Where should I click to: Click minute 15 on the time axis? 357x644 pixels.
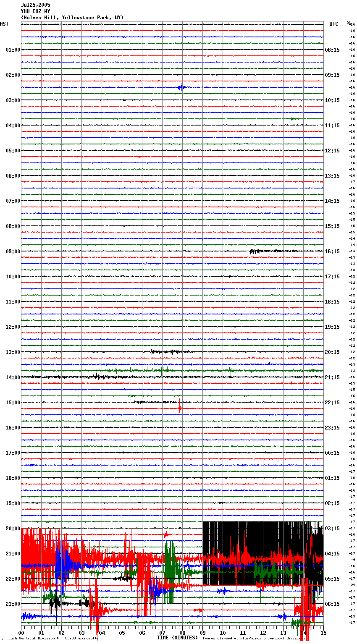pyautogui.click(x=323, y=633)
